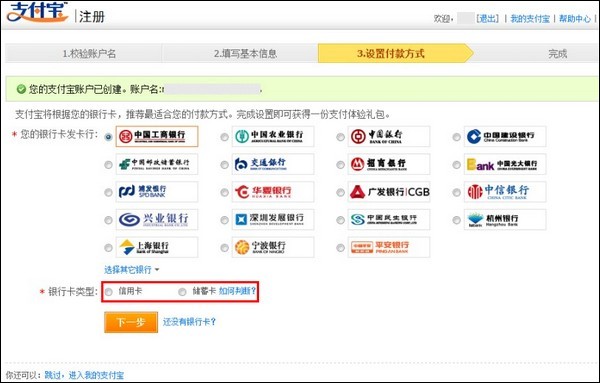Screen dimensions: 600x383
Task: Click the Bank of China 中国银行 logo
Action: (x=389, y=136)
